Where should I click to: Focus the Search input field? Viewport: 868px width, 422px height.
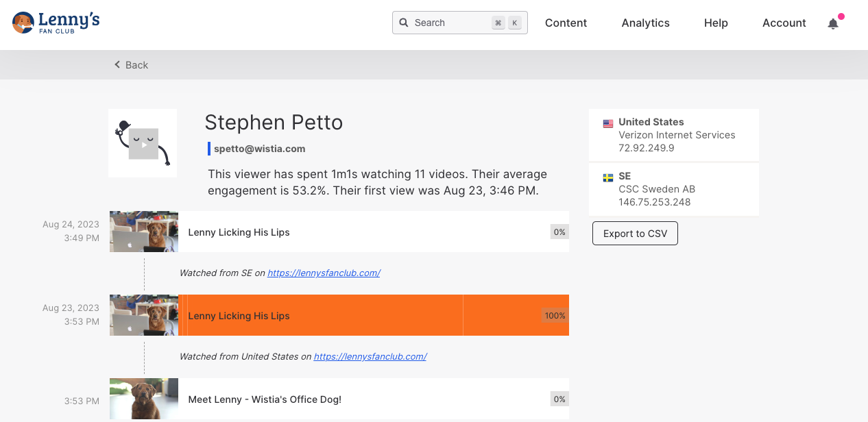460,23
